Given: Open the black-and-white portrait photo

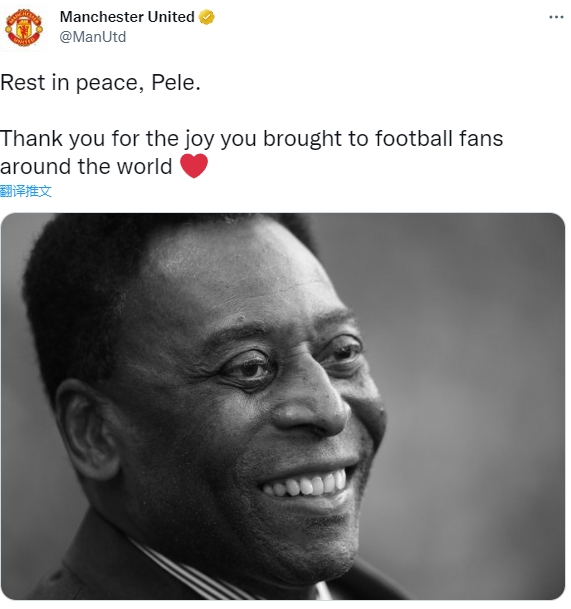Looking at the screenshot, I should click(283, 406).
